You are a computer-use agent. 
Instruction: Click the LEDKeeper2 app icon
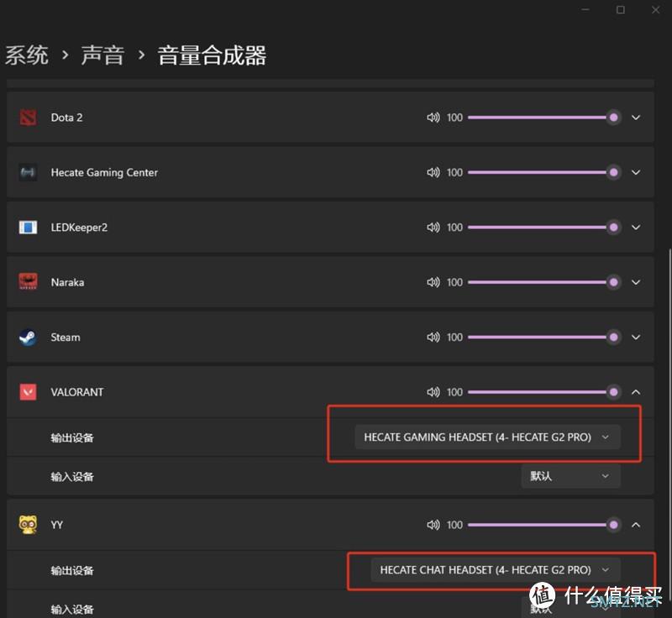pos(29,227)
